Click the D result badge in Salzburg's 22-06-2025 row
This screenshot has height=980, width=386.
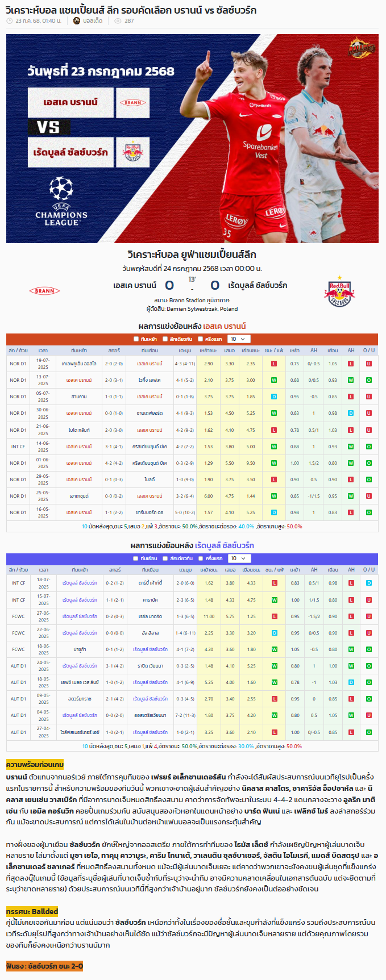(275, 633)
